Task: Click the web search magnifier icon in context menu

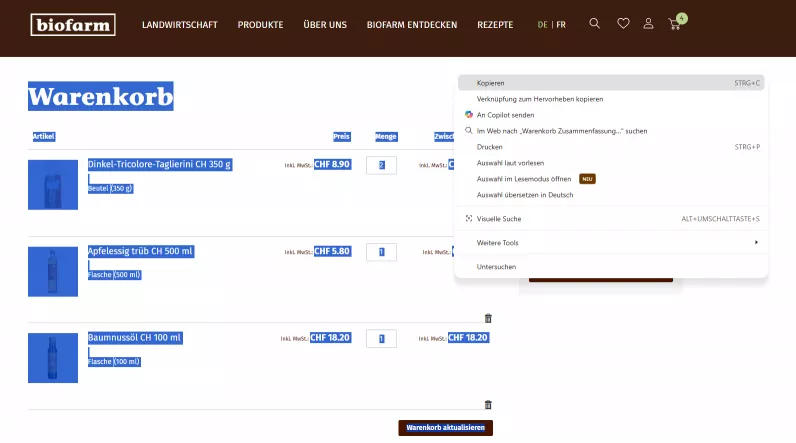Action: (469, 130)
